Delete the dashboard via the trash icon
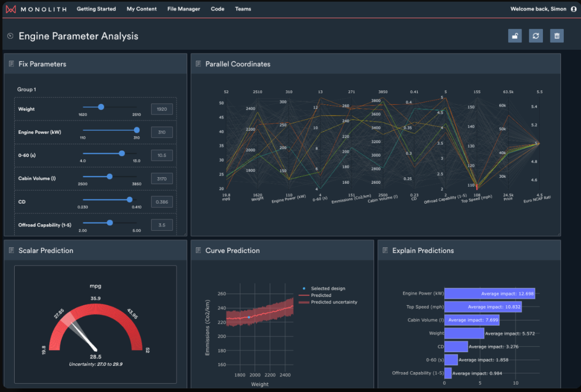 557,36
